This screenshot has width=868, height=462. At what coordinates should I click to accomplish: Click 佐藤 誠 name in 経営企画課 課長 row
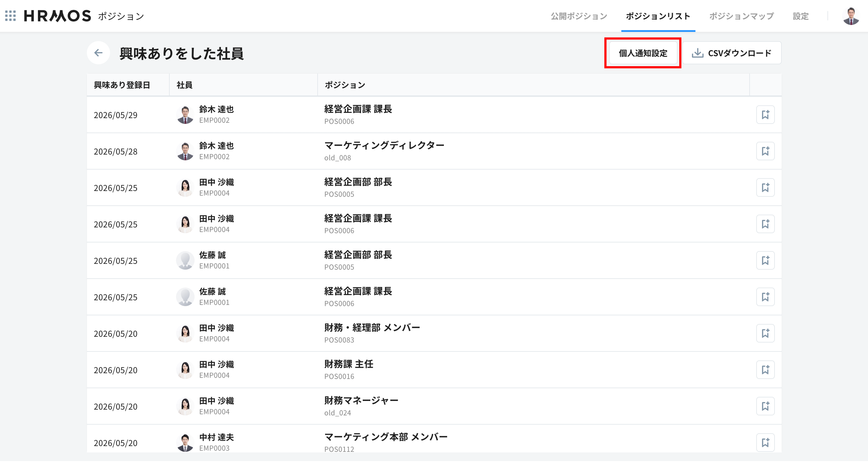pyautogui.click(x=212, y=292)
